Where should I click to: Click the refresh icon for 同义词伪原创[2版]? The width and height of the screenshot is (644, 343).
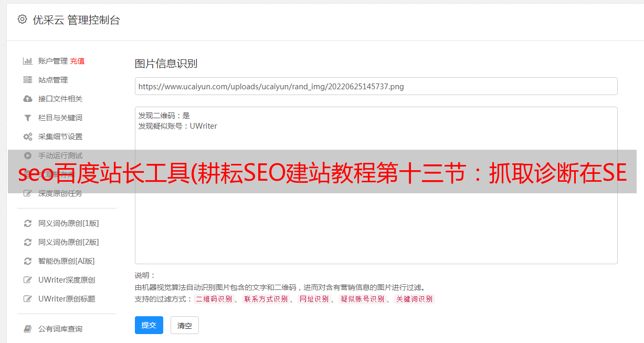click(28, 242)
